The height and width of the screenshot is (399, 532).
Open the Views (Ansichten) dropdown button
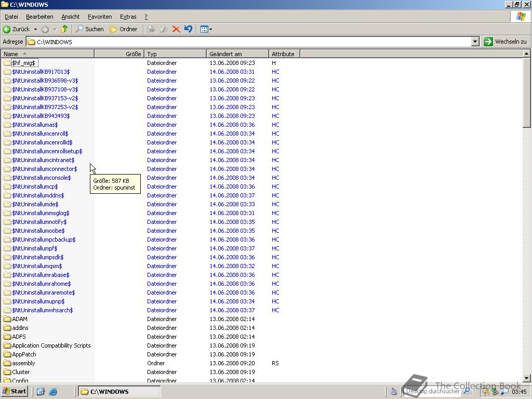pos(206,29)
